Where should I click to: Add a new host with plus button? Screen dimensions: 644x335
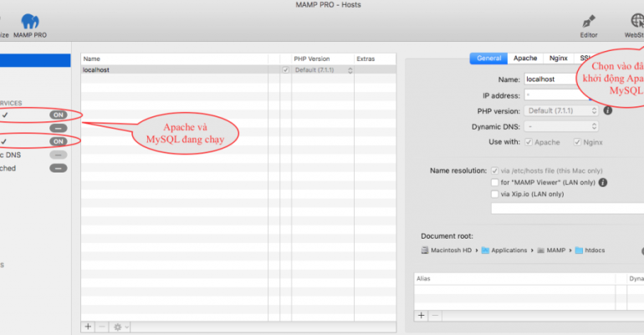click(88, 327)
